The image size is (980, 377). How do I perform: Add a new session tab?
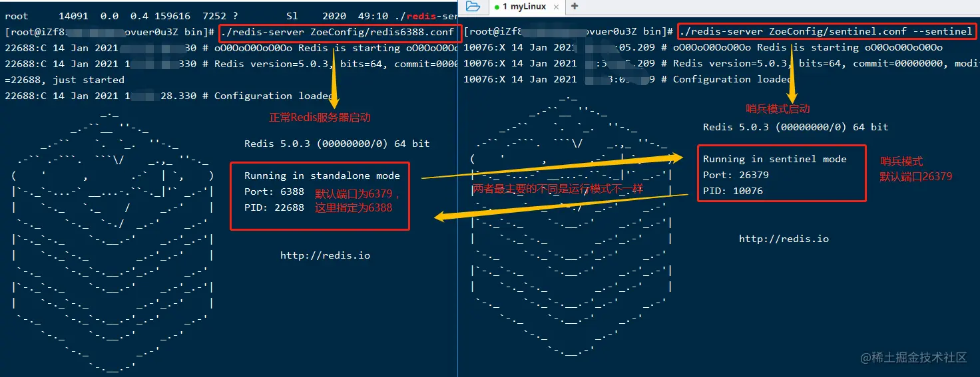[575, 7]
